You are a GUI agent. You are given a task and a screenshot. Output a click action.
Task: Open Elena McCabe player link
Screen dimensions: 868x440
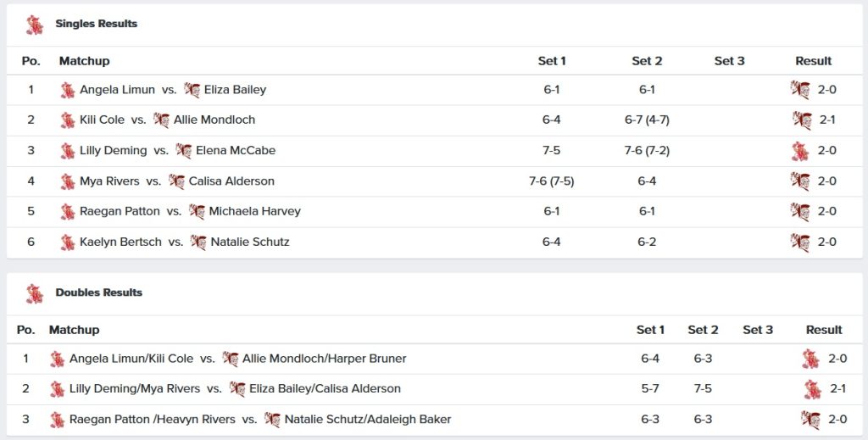(x=236, y=151)
